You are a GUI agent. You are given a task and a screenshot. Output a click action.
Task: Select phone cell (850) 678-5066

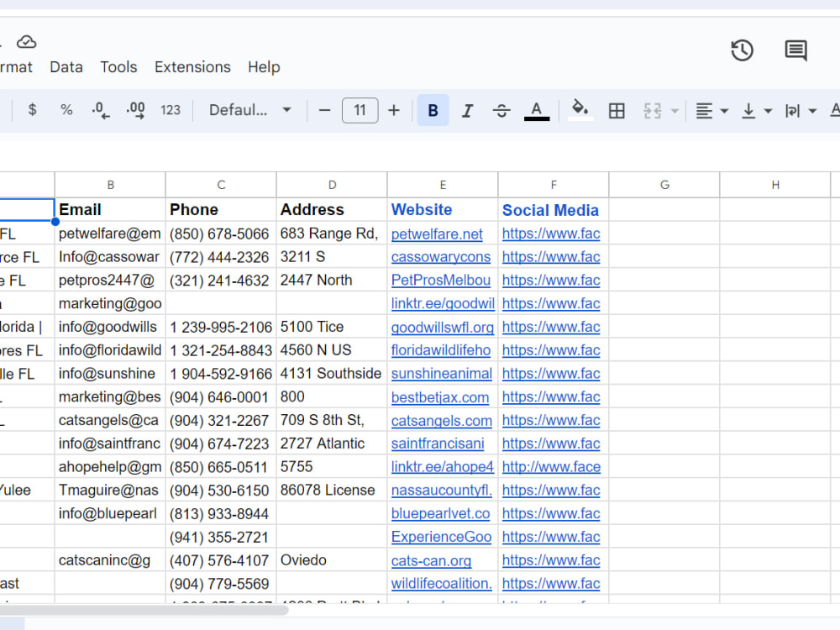tap(221, 234)
